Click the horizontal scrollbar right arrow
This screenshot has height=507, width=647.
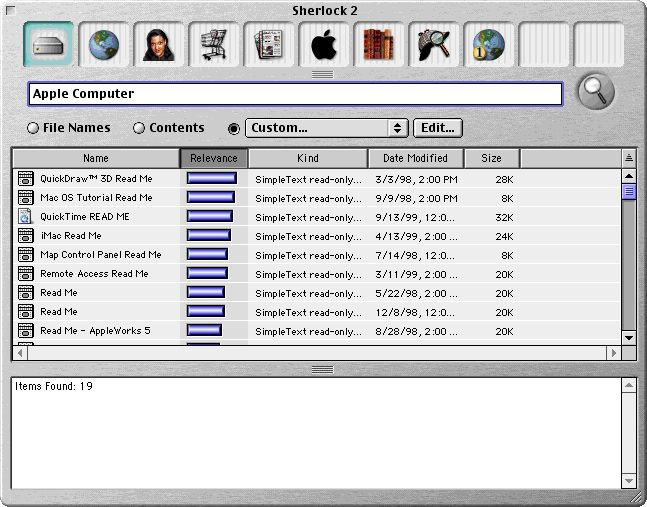coord(614,353)
